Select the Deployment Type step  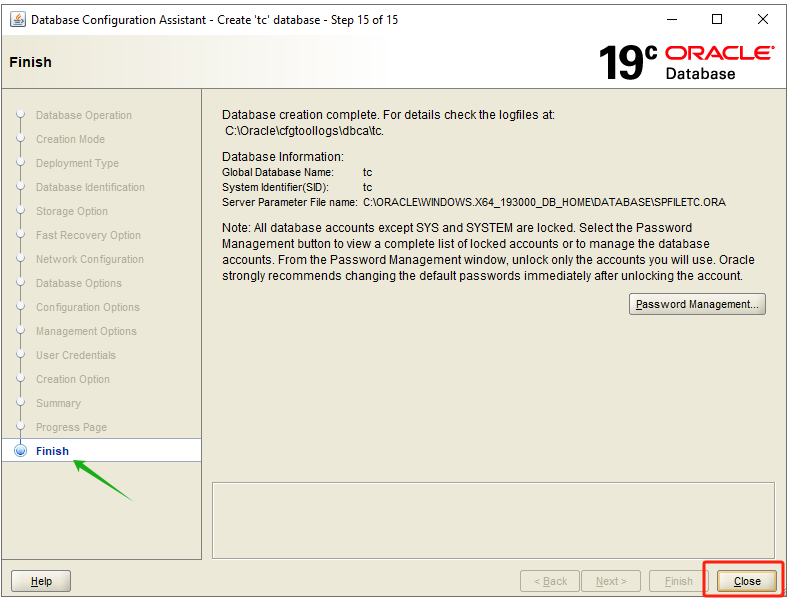pyautogui.click(x=77, y=163)
